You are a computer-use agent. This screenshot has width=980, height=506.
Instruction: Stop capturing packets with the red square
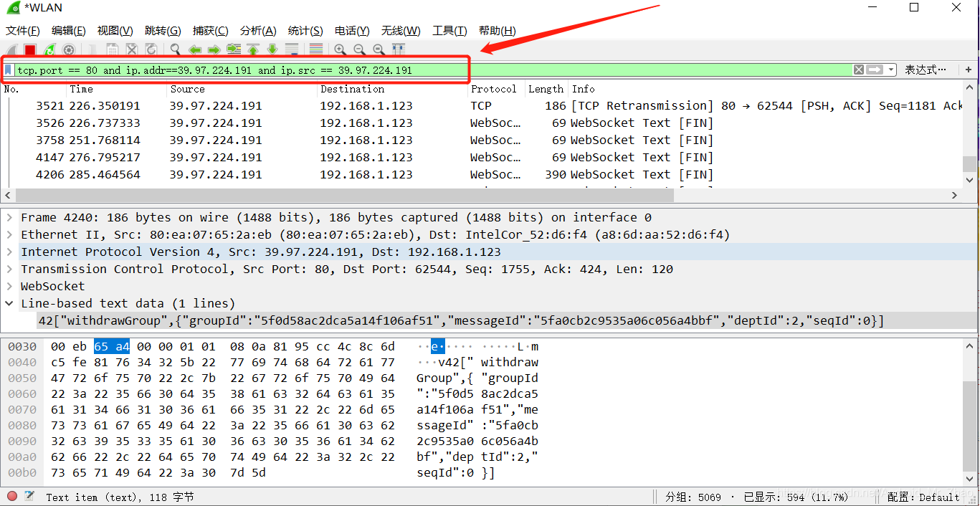pos(30,49)
